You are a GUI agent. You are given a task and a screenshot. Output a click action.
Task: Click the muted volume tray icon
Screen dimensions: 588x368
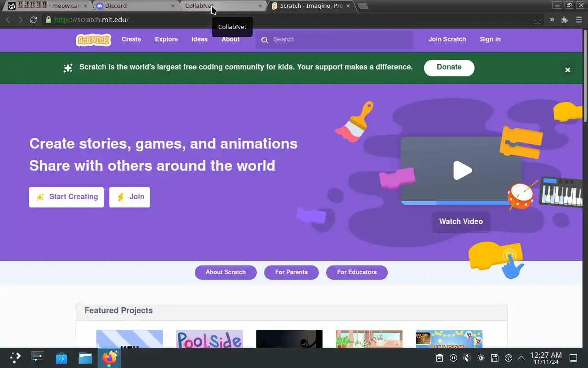[x=467, y=358]
